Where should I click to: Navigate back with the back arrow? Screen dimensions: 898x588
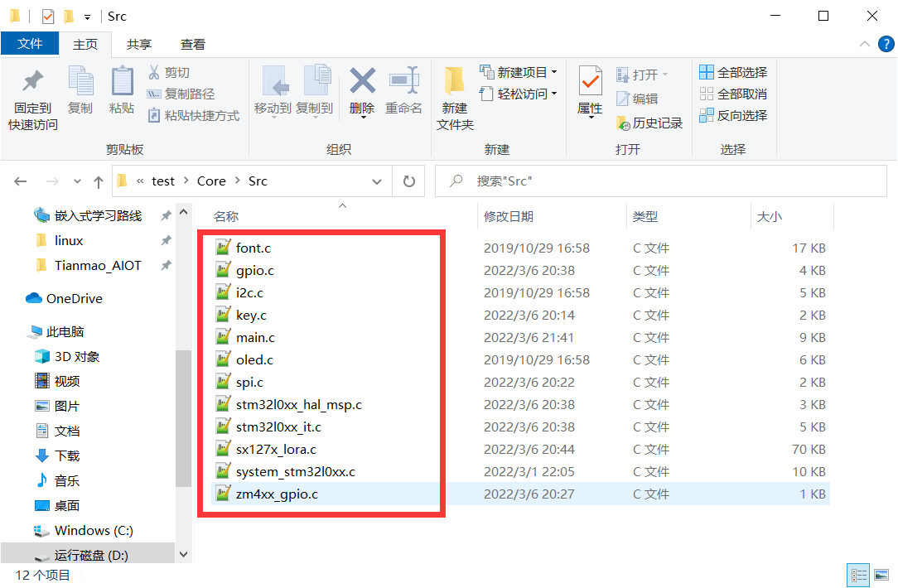click(x=18, y=181)
